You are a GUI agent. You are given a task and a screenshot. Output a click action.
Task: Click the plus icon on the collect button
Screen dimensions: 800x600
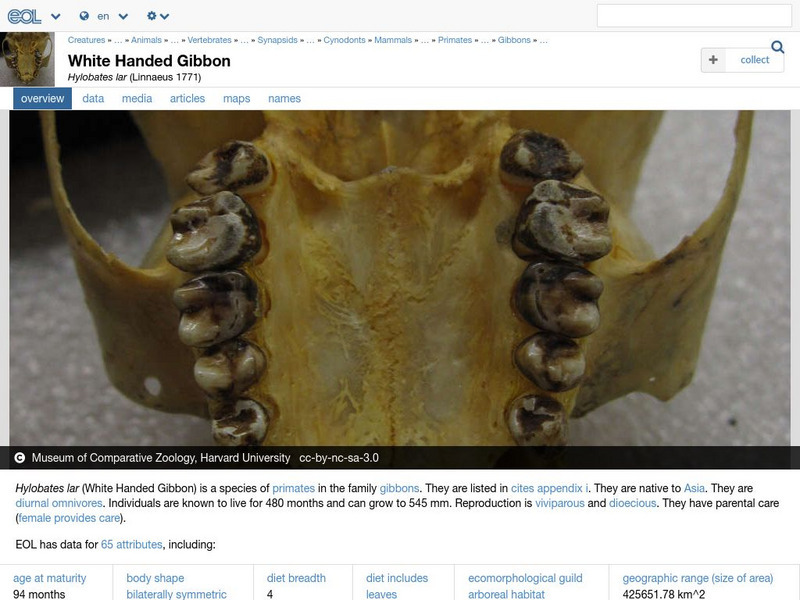pyautogui.click(x=713, y=59)
